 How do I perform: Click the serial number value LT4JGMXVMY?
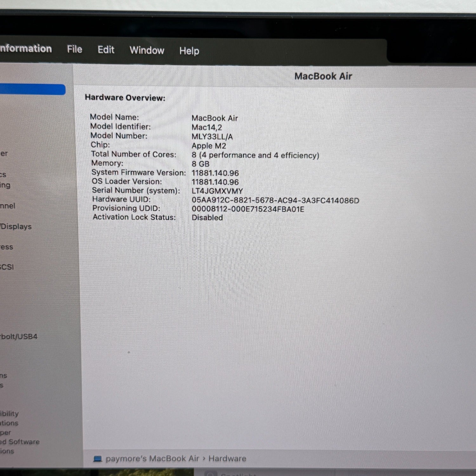click(217, 191)
